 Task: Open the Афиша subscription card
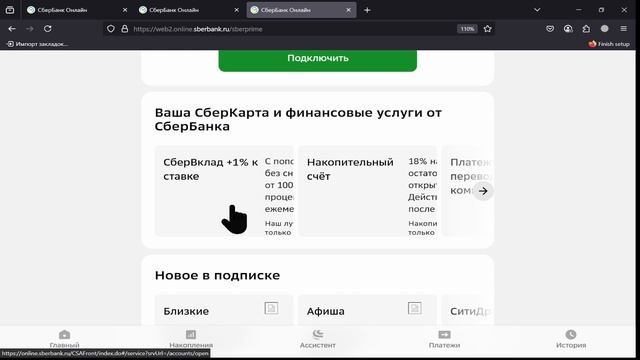(x=367, y=310)
